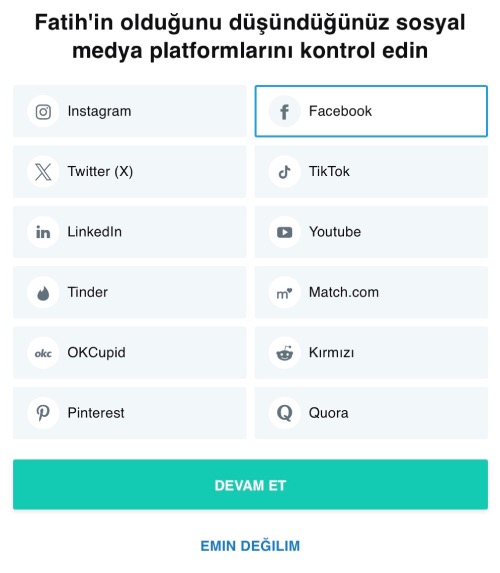The image size is (500, 573).
Task: Pick the Quora platform tile
Action: [371, 413]
